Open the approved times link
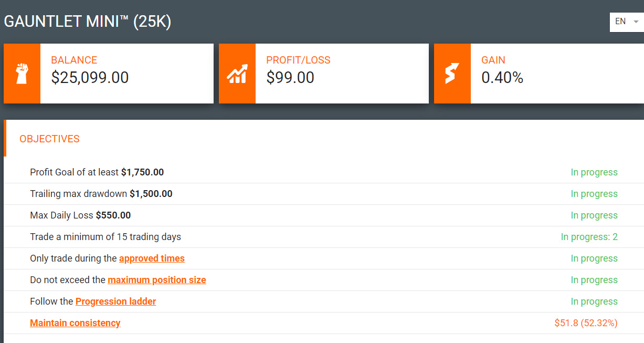The image size is (644, 343). [x=152, y=258]
